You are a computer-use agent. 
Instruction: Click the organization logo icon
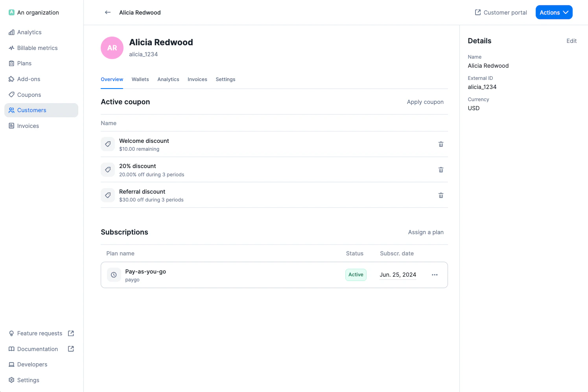(11, 13)
